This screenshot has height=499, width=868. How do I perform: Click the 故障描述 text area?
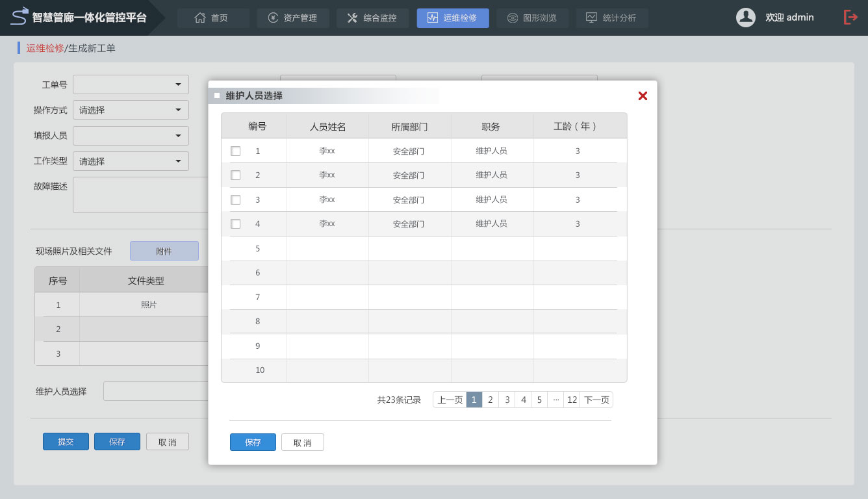140,195
